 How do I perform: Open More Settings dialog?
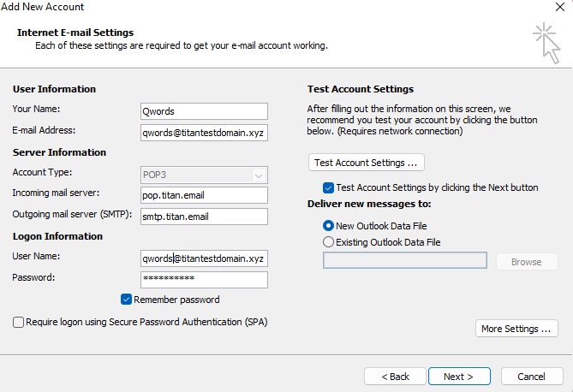tap(516, 329)
